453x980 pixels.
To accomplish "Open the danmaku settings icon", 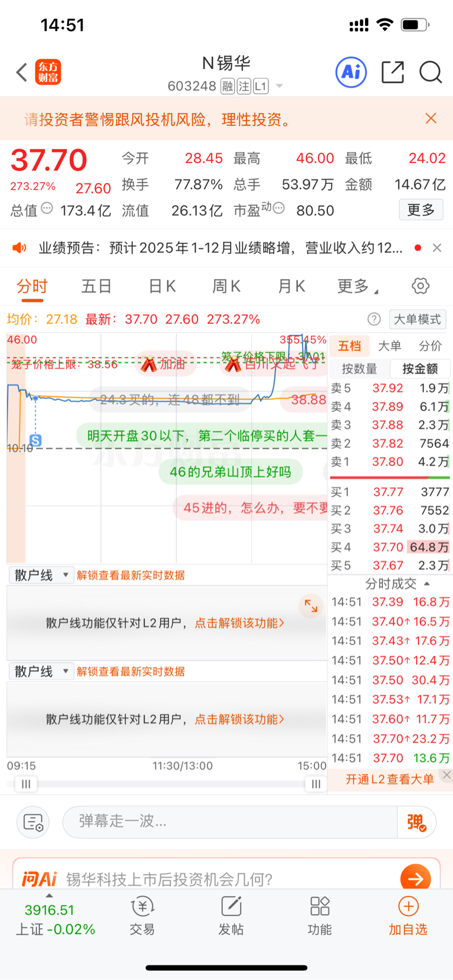I will tap(33, 822).
